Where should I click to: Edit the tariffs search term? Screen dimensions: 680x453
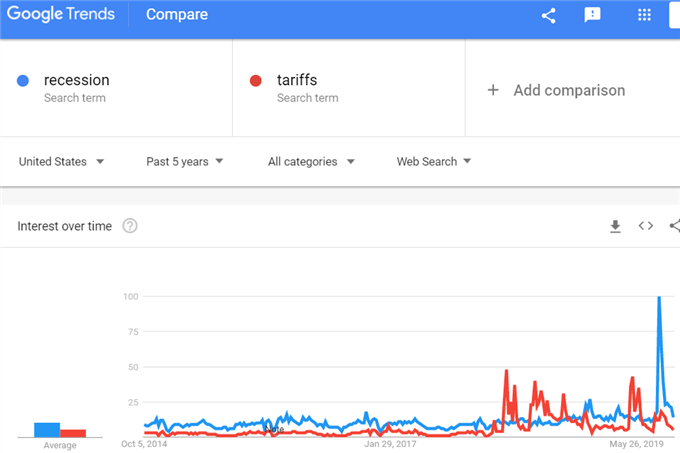click(x=297, y=80)
